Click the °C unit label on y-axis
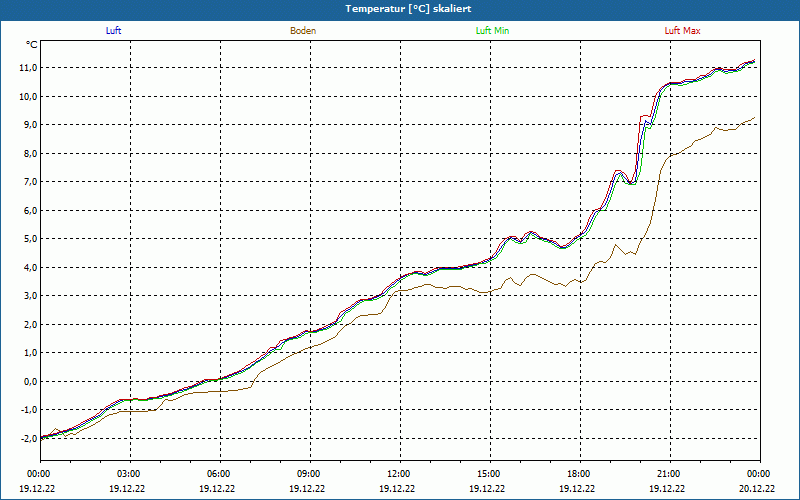800x500 pixels. point(32,45)
